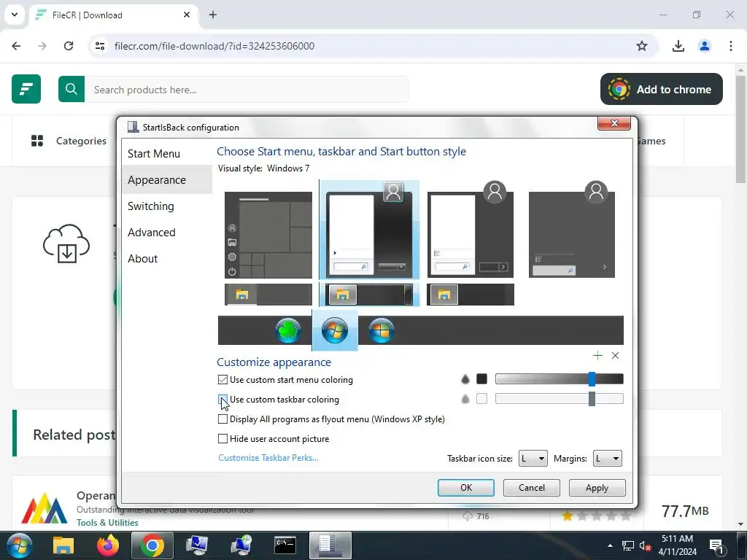Confirm settings with the OK button
Viewport: 747px width, 560px height.
click(466, 488)
